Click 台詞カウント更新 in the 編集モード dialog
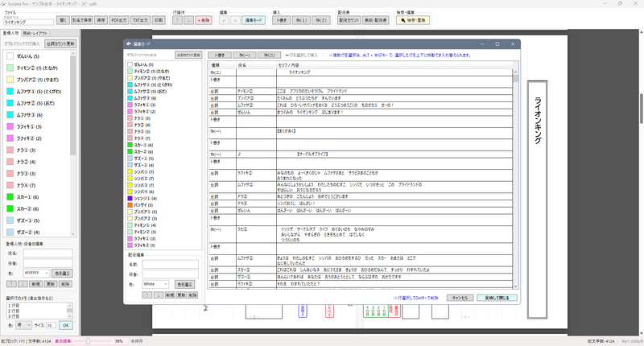 tap(188, 55)
